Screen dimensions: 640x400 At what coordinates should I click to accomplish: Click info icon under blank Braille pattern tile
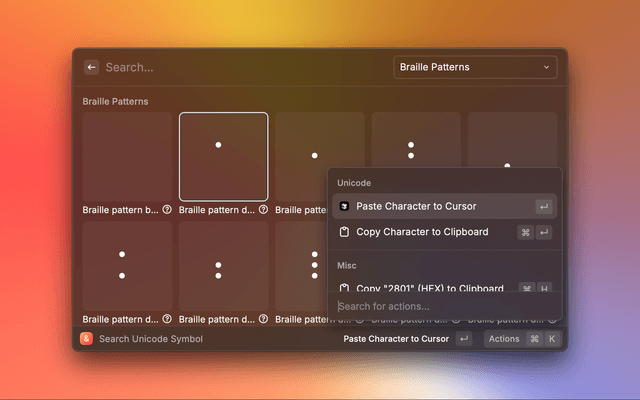coord(167,210)
